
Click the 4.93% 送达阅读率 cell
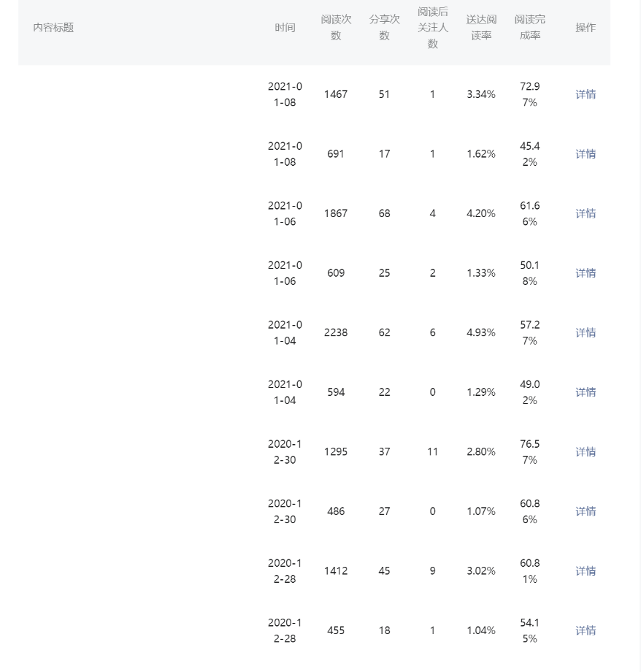(x=481, y=332)
